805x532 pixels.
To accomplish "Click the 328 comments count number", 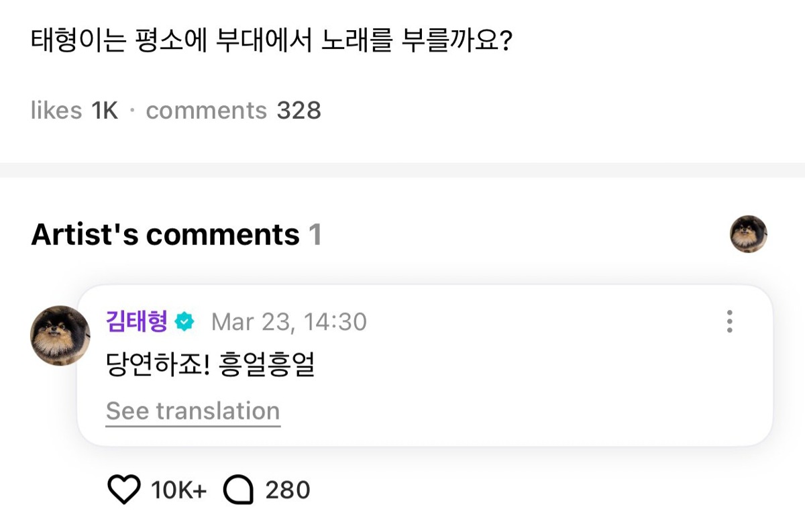I will pyautogui.click(x=299, y=111).
